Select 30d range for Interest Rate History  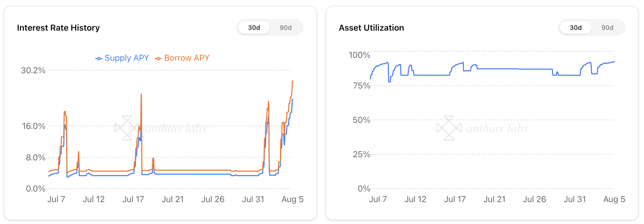tap(254, 28)
